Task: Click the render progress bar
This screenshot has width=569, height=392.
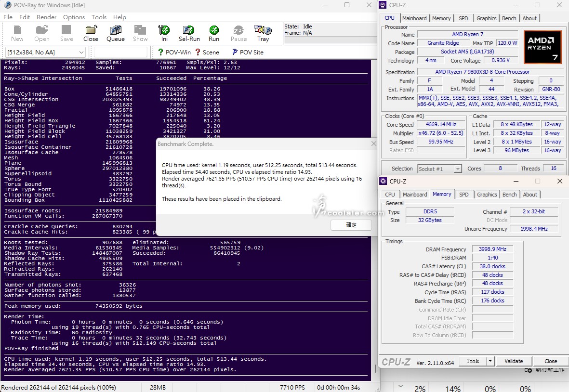Action: 331,40
